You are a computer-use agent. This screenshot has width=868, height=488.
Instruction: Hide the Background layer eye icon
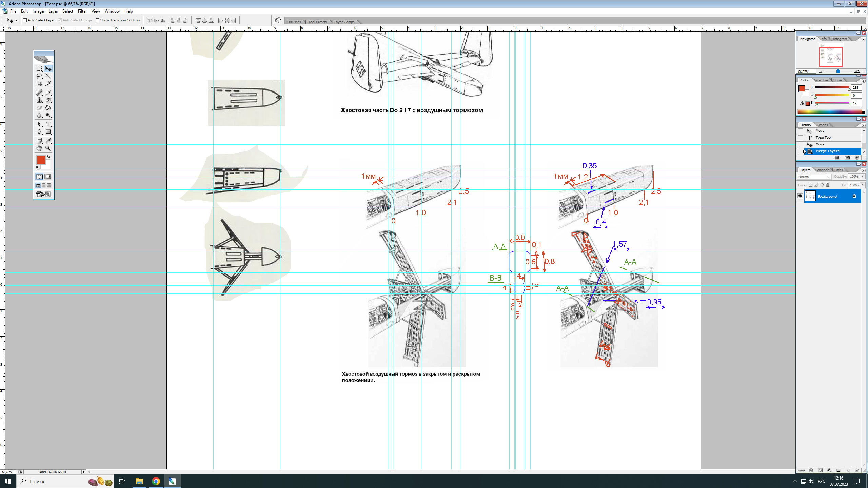pos(800,196)
